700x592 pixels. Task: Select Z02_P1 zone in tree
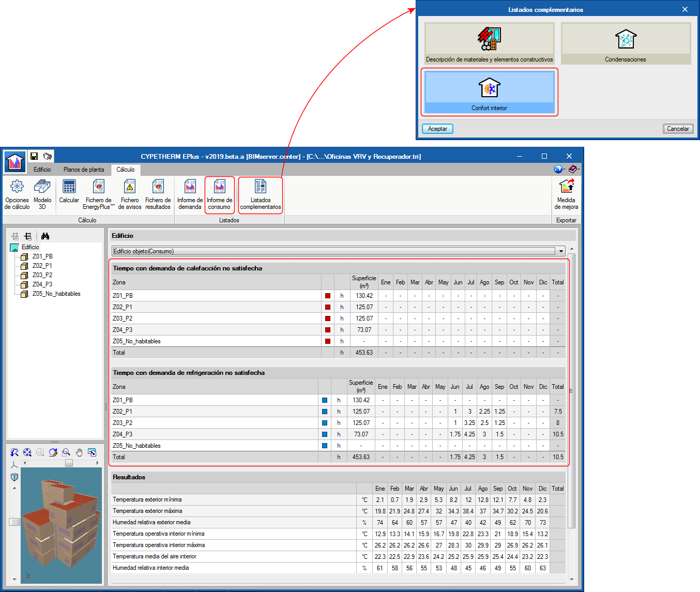(42, 266)
